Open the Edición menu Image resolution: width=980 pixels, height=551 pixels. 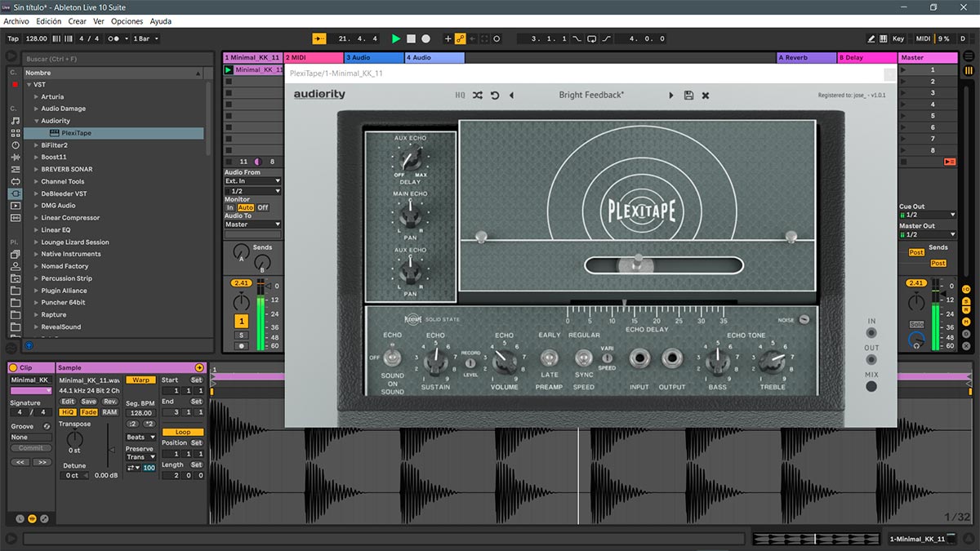tap(48, 21)
